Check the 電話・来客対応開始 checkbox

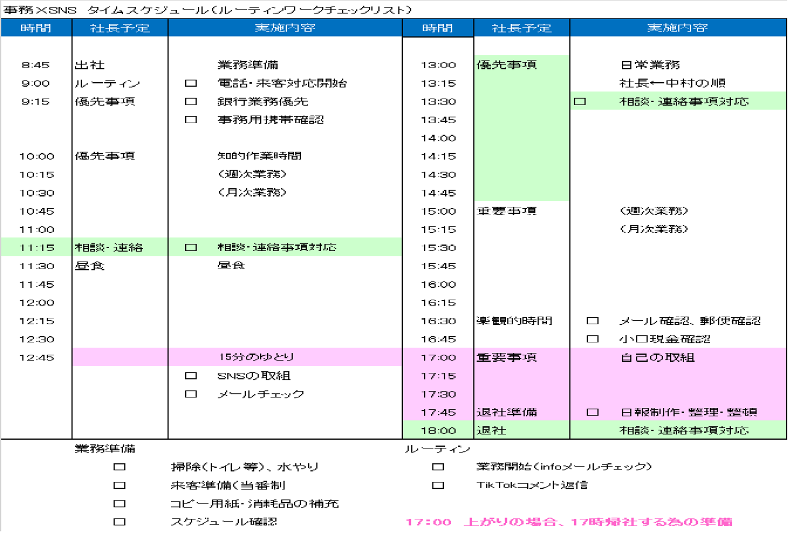[191, 83]
